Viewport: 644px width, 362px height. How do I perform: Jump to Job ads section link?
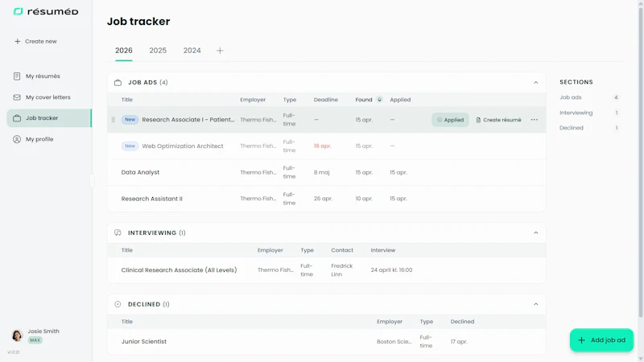571,97
